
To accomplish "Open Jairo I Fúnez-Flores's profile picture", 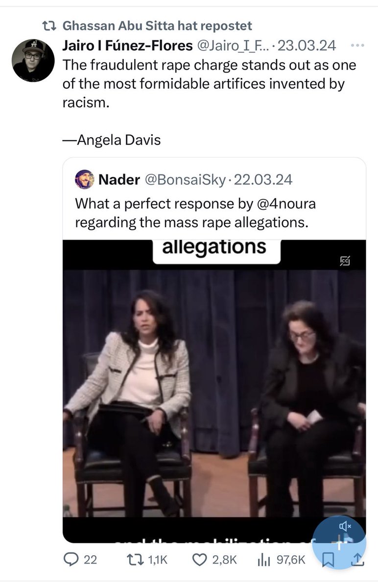I will tap(33, 60).
